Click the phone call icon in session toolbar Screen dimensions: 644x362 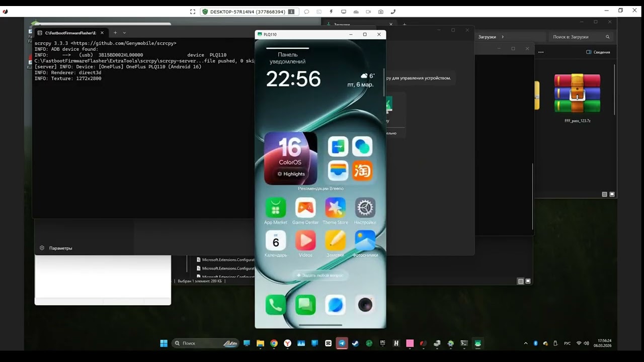[x=393, y=12]
